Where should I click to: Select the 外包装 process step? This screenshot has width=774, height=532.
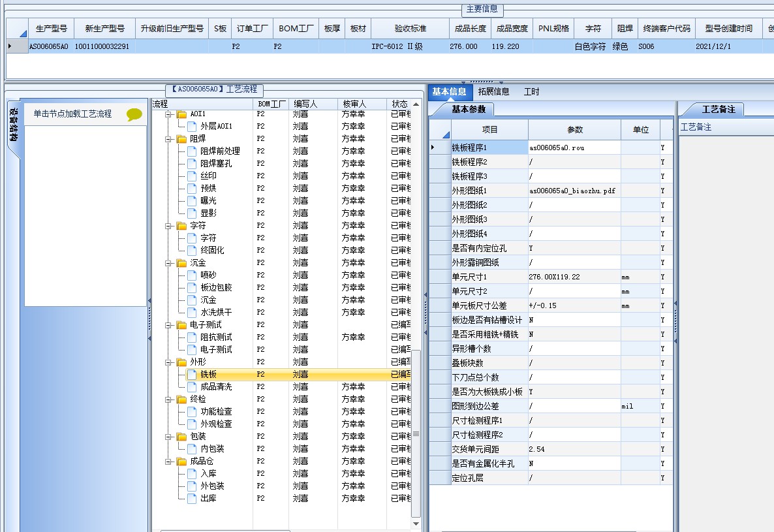(x=212, y=486)
